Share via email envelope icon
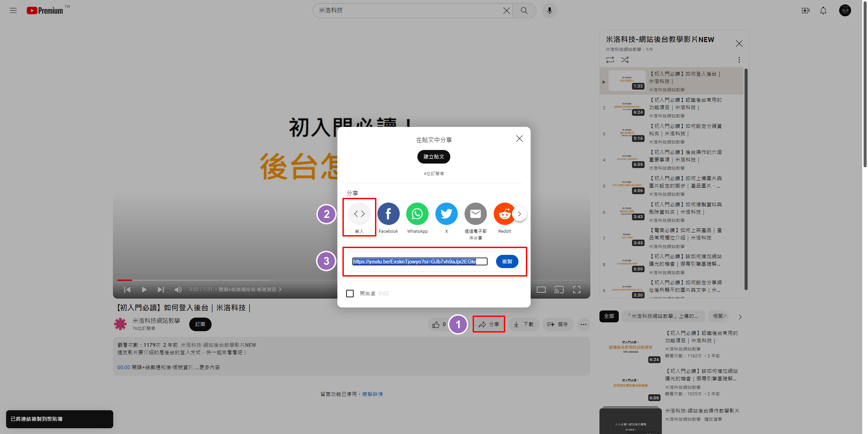The width and height of the screenshot is (868, 434). point(475,214)
